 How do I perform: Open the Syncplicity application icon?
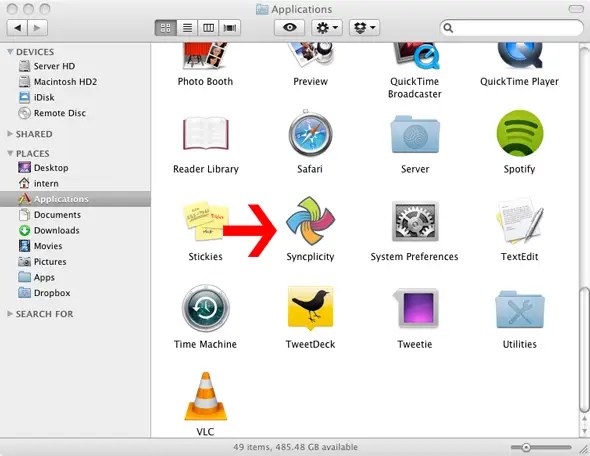tap(310, 220)
